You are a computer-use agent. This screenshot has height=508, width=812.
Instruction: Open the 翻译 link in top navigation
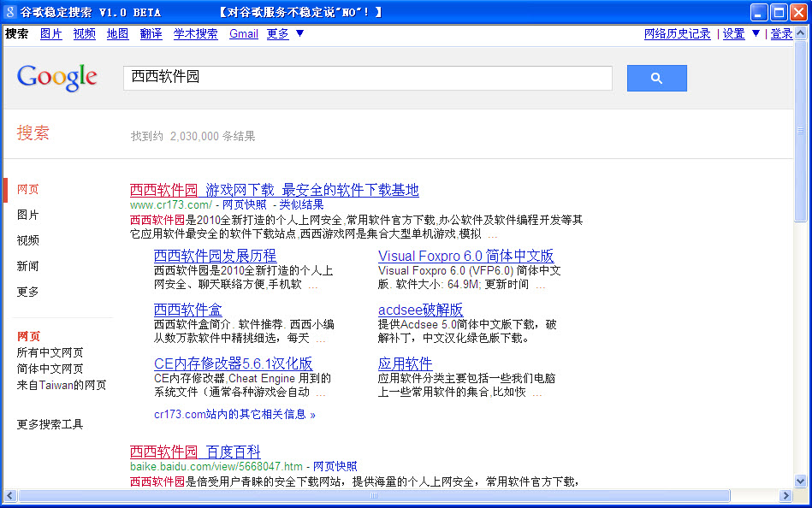pyautogui.click(x=151, y=33)
